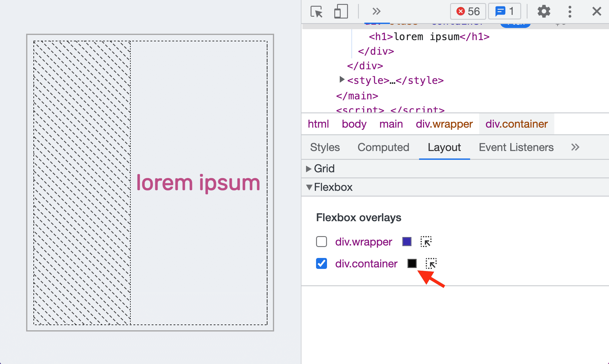Viewport: 609px width, 364px height.
Task: Switch to the Styles tab
Action: point(325,147)
